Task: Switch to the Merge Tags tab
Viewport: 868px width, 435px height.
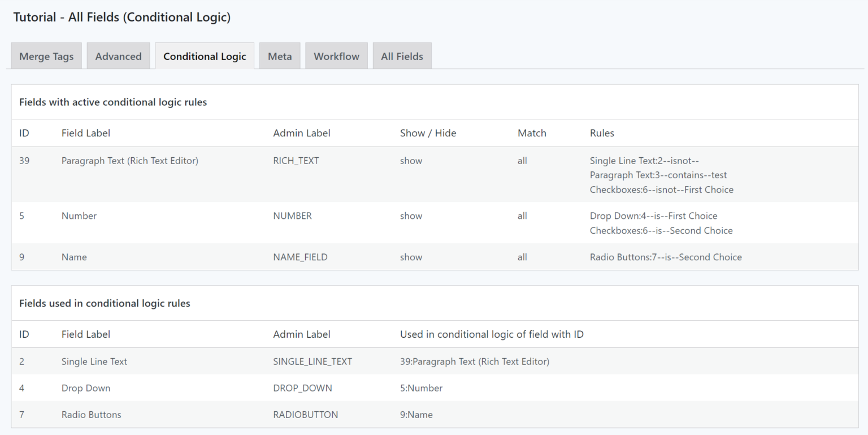Action: click(46, 55)
